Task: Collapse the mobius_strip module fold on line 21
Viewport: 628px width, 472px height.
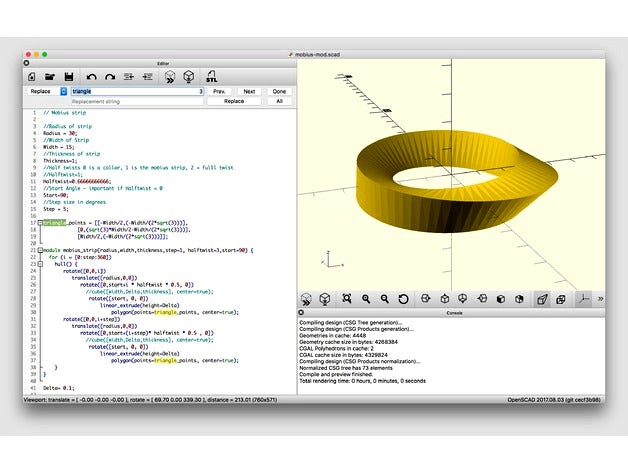Action: click(40, 250)
